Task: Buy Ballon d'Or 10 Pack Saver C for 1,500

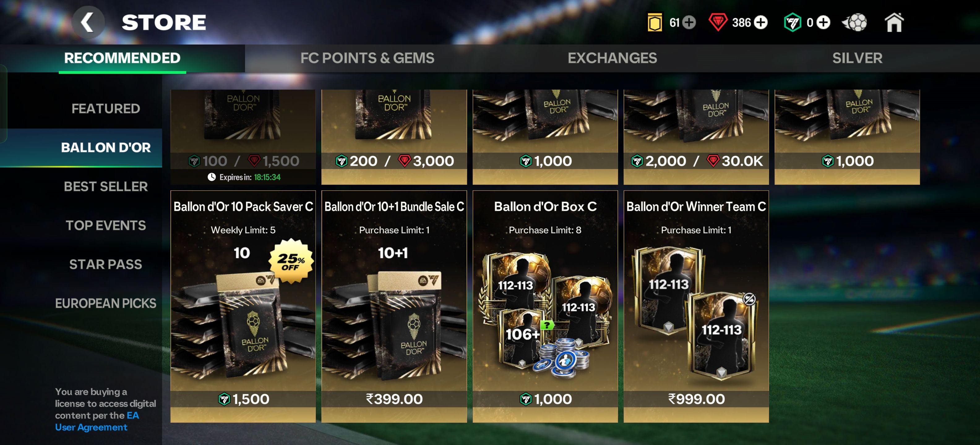Action: click(243, 399)
